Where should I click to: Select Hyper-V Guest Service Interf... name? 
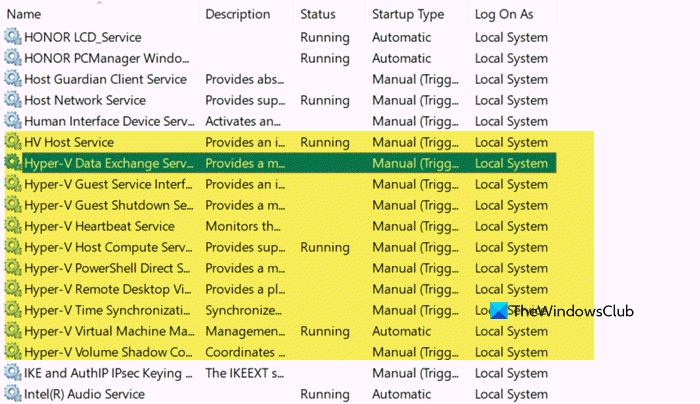tap(108, 184)
